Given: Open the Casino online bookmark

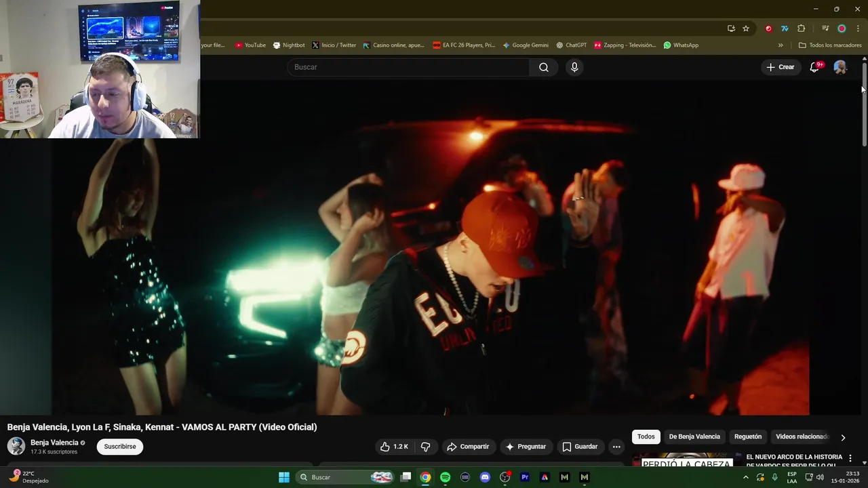Looking at the screenshot, I should point(394,45).
